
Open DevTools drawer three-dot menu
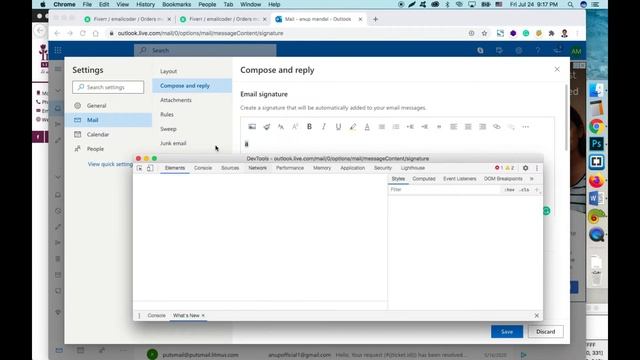click(x=139, y=316)
